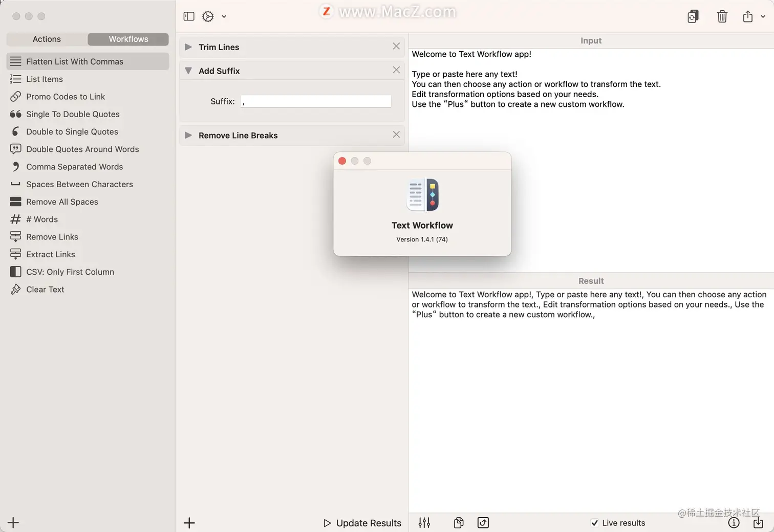Click the Flatten List lines icon
Image resolution: width=774 pixels, height=532 pixels.
point(16,61)
